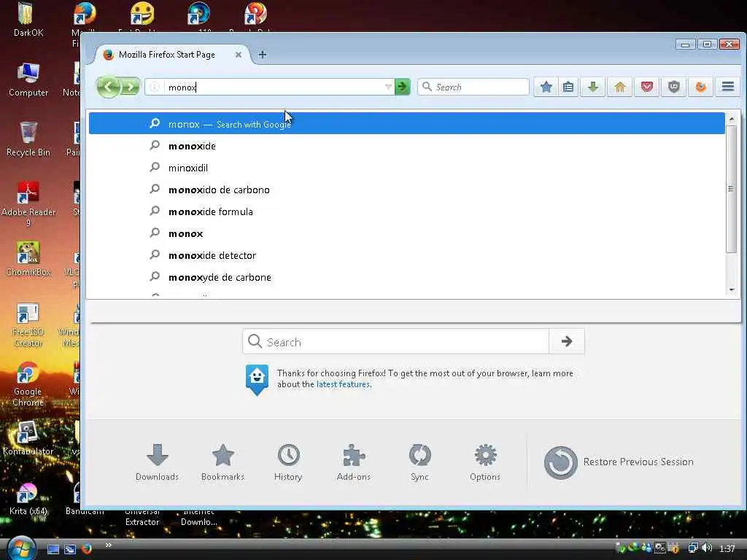The height and width of the screenshot is (560, 747).
Task: Open Add-ons from the start page
Action: pos(354,462)
